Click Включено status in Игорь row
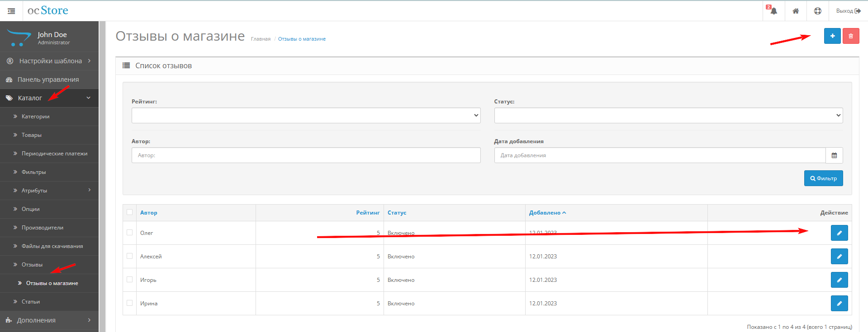Viewport: 868px width, 332px height. click(x=401, y=280)
